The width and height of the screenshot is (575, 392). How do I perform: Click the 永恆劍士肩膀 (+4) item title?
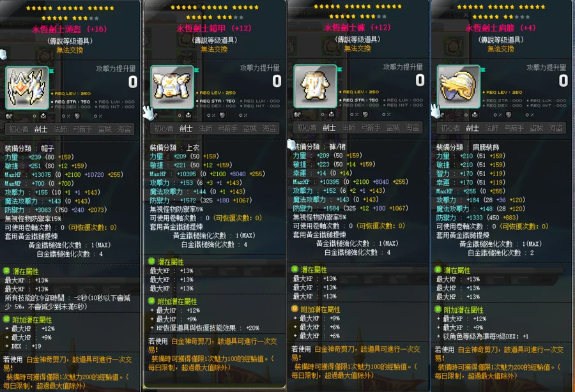[x=500, y=28]
